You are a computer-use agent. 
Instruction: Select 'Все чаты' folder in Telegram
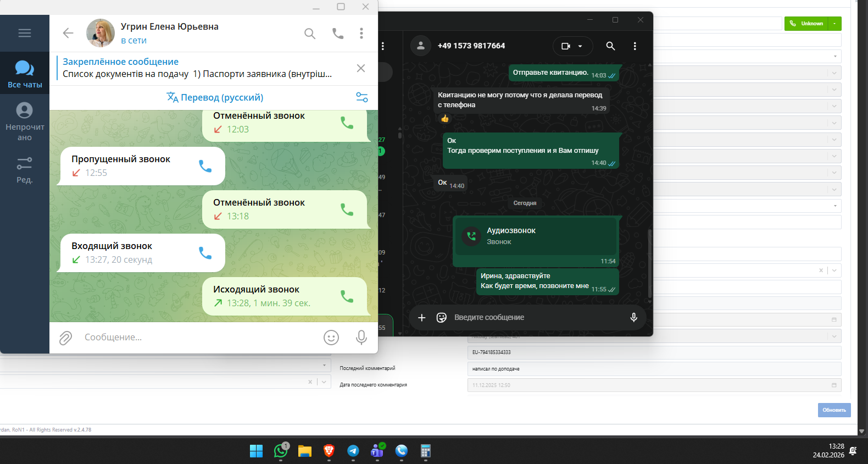25,74
